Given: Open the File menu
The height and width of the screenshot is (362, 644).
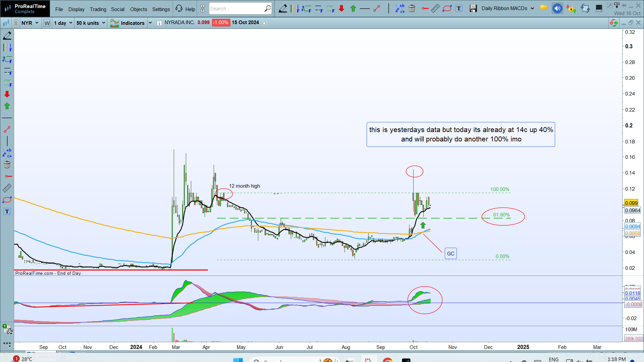Looking at the screenshot, I should coord(59,9).
